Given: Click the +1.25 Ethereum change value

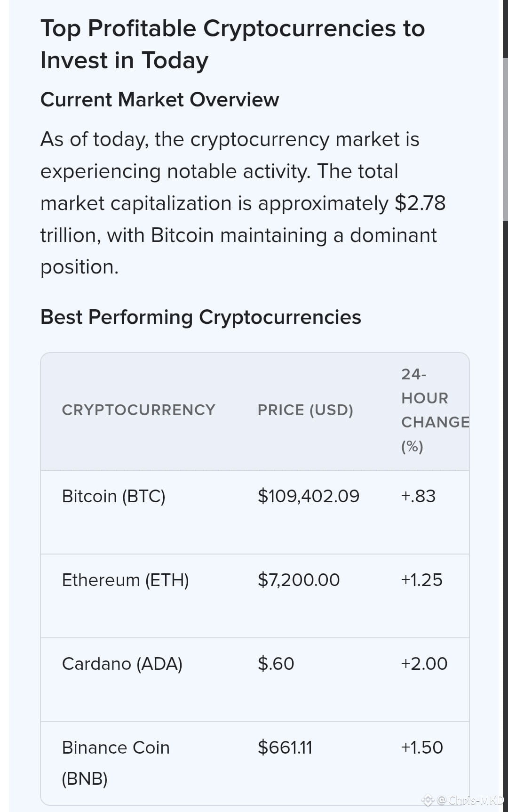Looking at the screenshot, I should [421, 580].
